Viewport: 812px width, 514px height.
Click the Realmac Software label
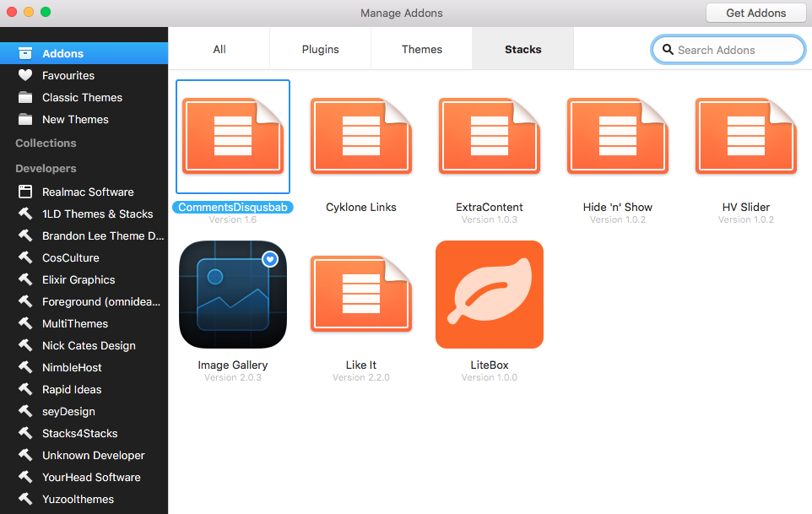click(x=88, y=192)
